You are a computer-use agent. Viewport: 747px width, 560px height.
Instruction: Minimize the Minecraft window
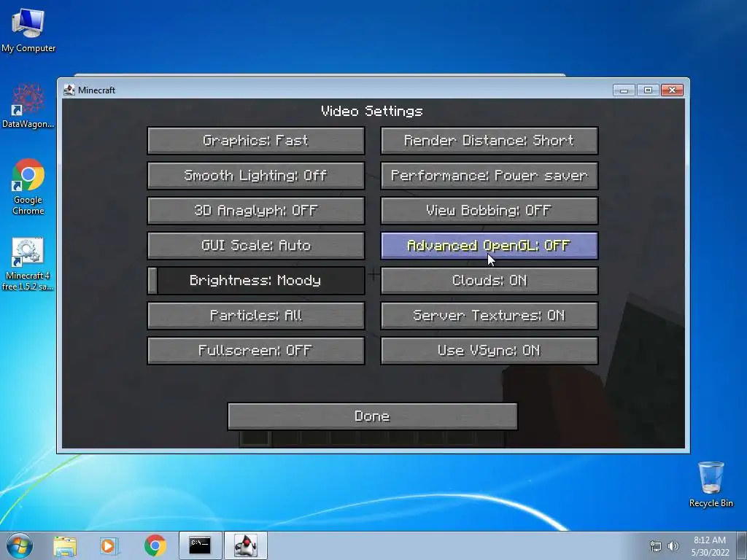click(x=624, y=90)
